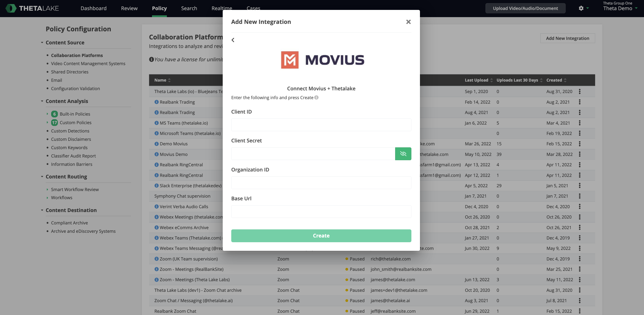Open kebab menu for Symphony Chat supervision row
This screenshot has width=644, height=315.
[x=580, y=196]
